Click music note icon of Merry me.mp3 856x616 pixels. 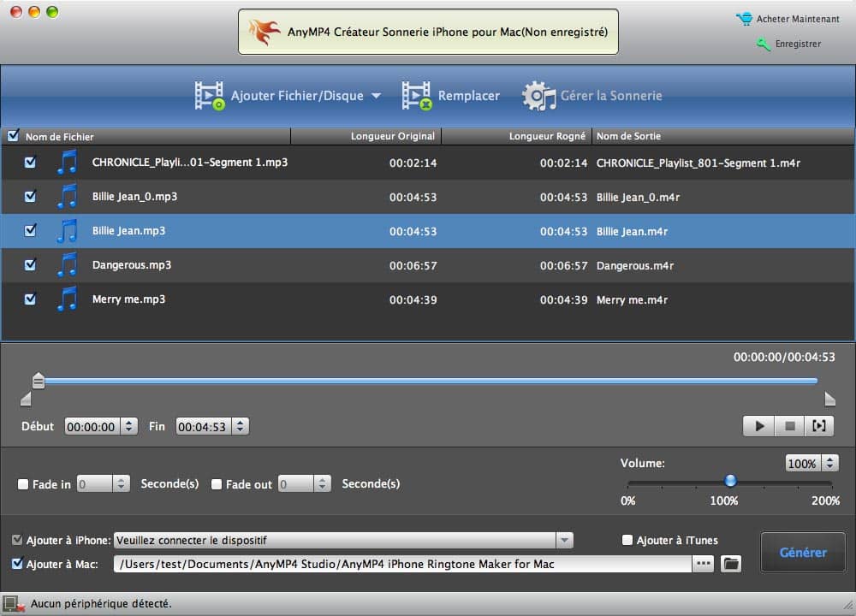click(67, 299)
